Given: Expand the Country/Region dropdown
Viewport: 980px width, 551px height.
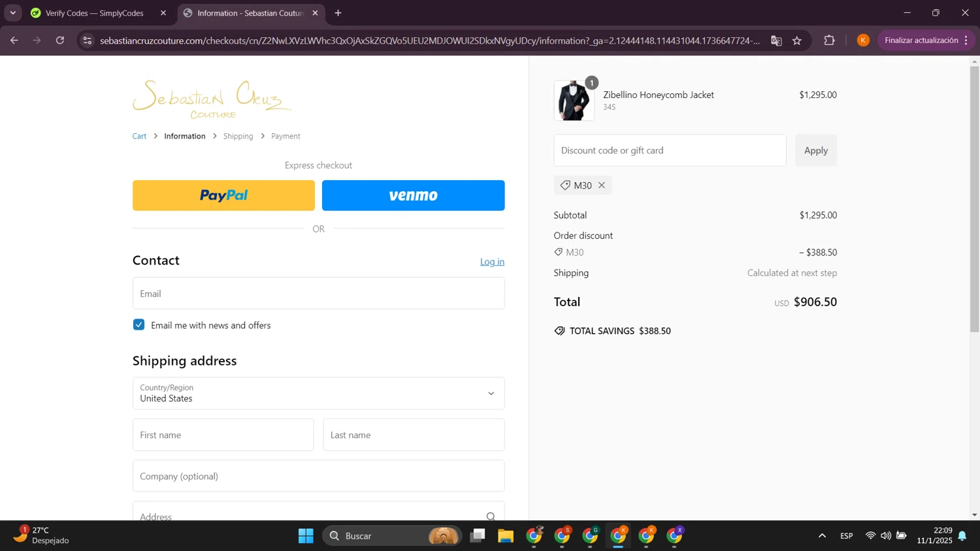Looking at the screenshot, I should pos(318,393).
